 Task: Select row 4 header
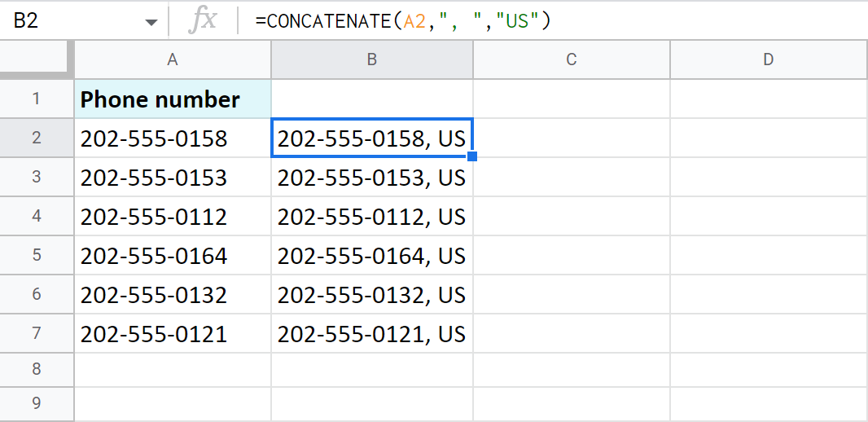pos(37,216)
